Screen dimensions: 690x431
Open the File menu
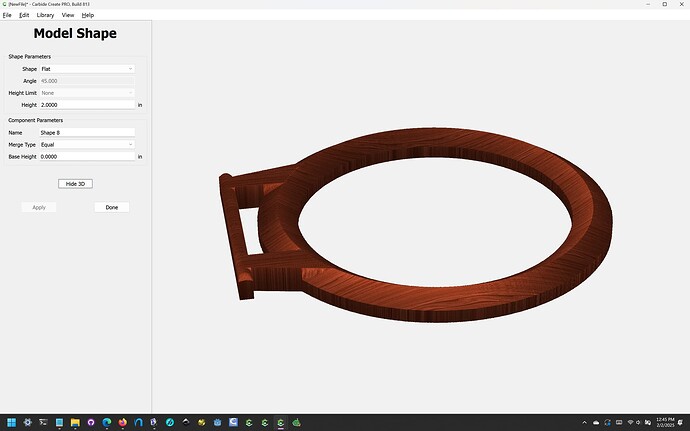(x=7, y=15)
